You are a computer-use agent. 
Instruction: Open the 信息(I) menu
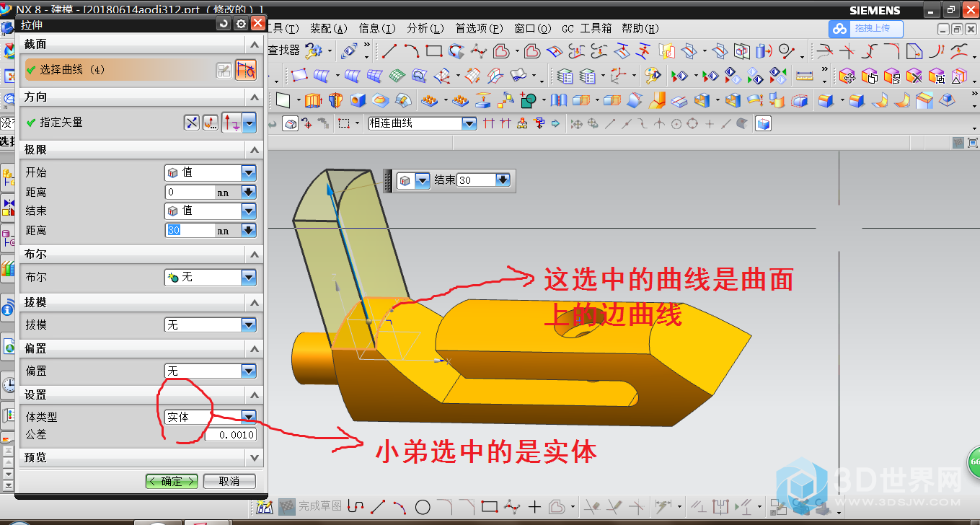[x=377, y=28]
